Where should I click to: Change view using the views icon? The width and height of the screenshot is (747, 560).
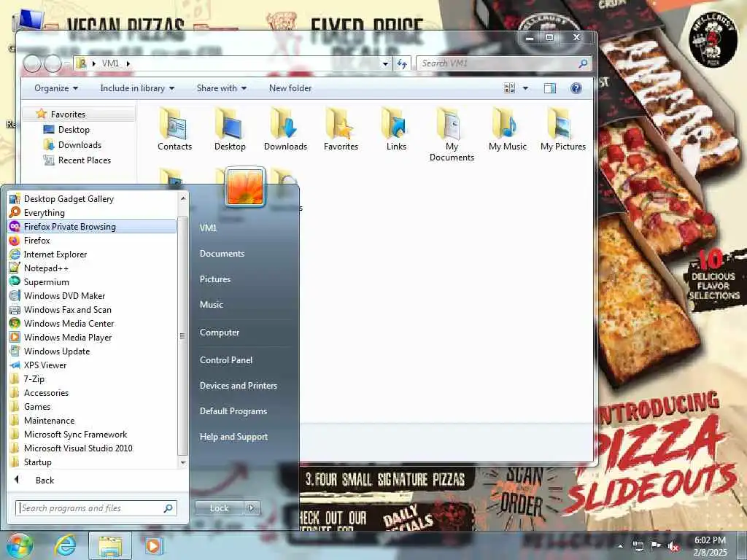(x=509, y=88)
